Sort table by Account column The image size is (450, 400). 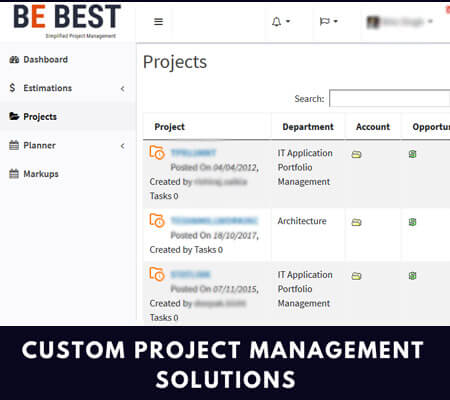(373, 127)
